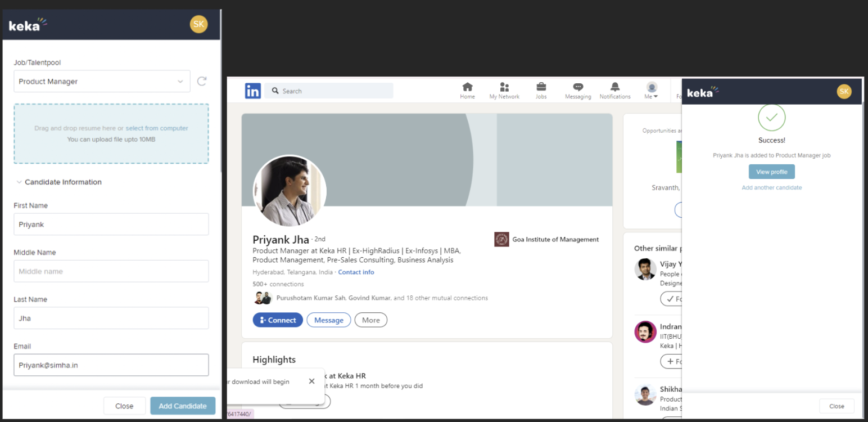The height and width of the screenshot is (422, 868).
Task: Open Messaging chat icon
Action: [578, 87]
